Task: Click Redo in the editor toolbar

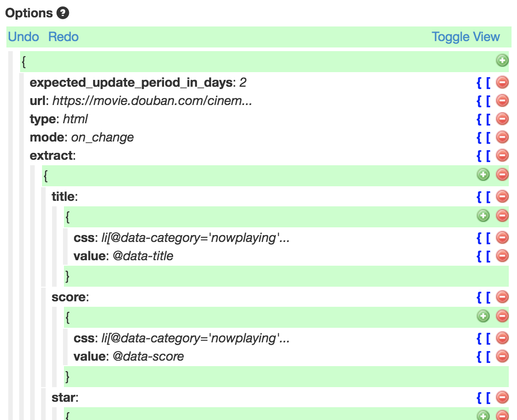Action: tap(63, 37)
